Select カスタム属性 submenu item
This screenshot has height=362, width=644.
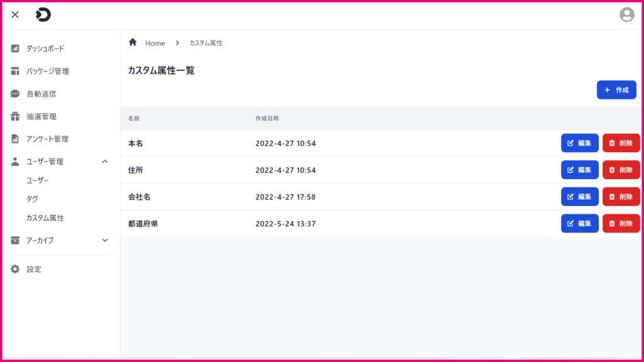(45, 218)
